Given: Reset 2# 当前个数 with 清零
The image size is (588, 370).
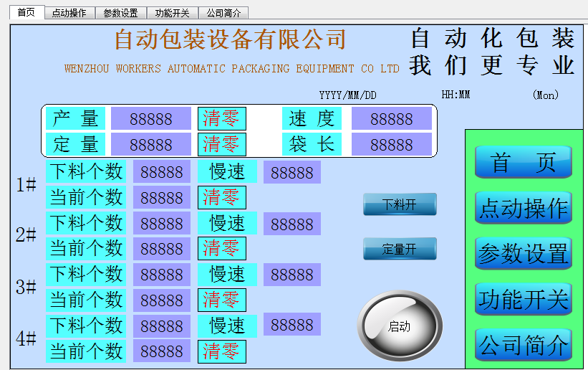Looking at the screenshot, I should (x=221, y=248).
